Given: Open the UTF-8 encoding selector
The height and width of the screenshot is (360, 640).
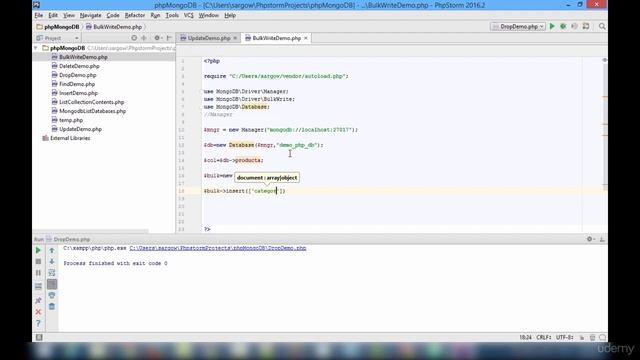Looking at the screenshot, I should [x=564, y=338].
